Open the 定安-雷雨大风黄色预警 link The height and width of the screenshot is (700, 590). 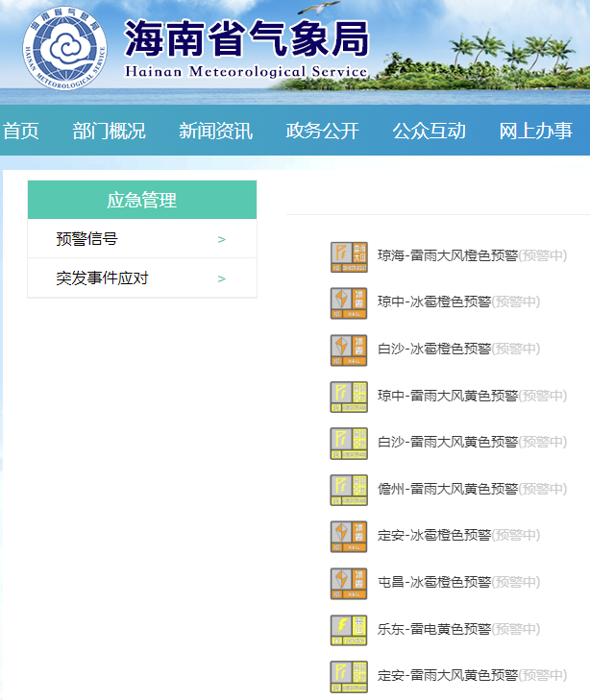click(448, 675)
